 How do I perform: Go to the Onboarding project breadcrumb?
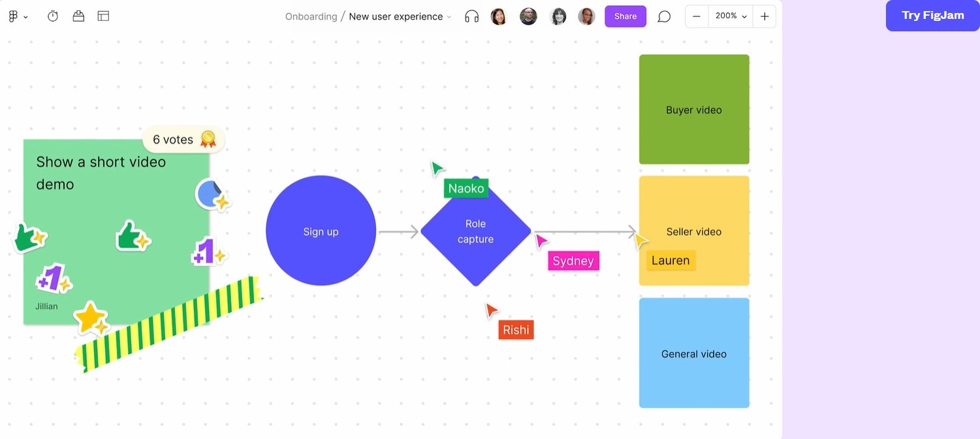click(x=311, y=16)
